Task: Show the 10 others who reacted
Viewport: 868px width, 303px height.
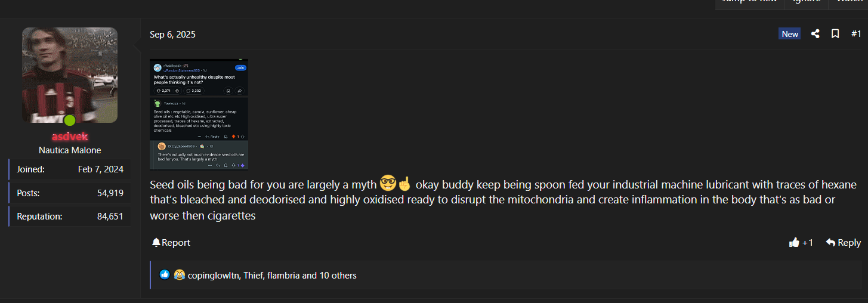Action: tap(338, 276)
